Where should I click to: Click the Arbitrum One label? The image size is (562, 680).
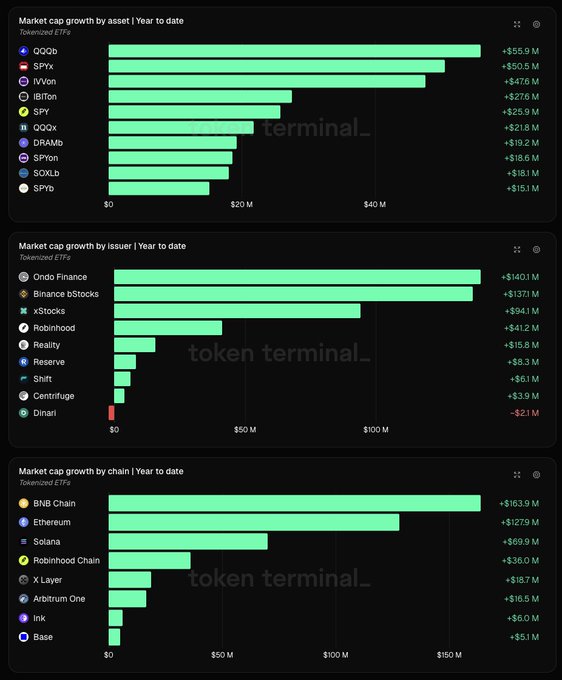[59, 599]
